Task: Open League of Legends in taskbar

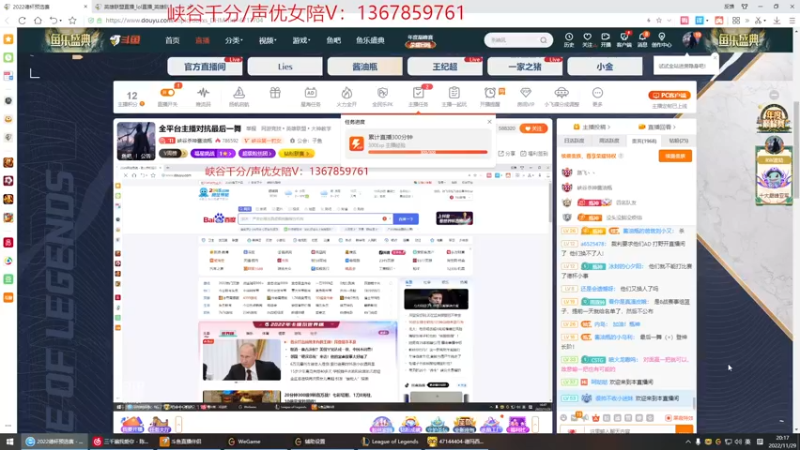Action: coord(390,441)
